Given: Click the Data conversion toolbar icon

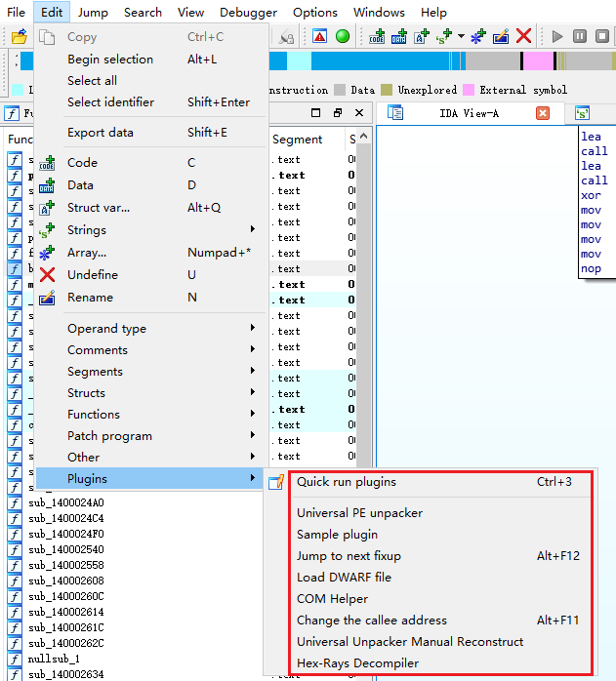Looking at the screenshot, I should click(398, 36).
